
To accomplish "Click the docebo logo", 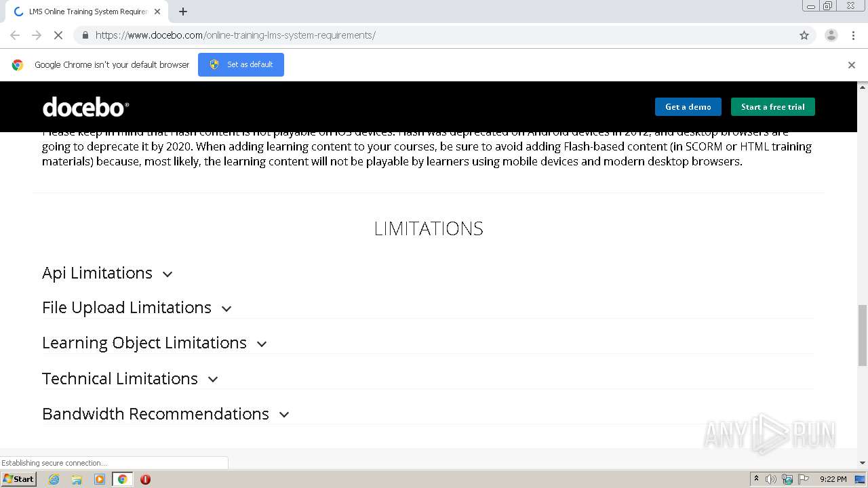I will (85, 107).
